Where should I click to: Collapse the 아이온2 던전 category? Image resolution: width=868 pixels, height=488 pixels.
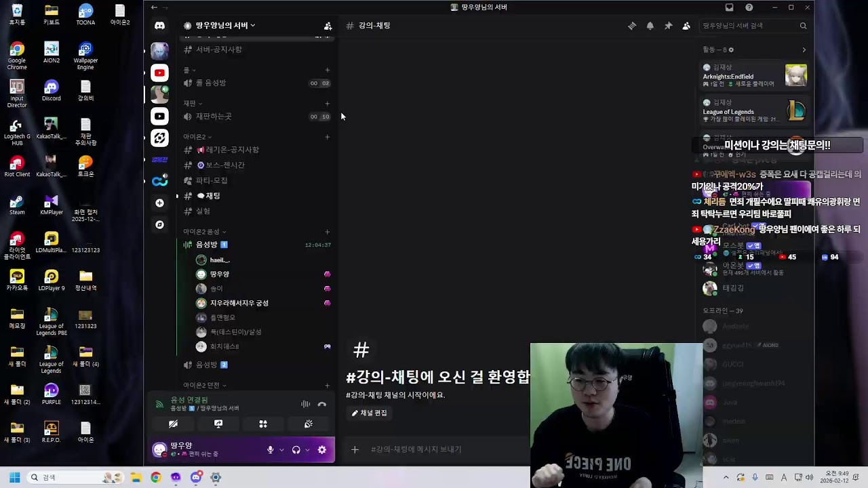205,385
